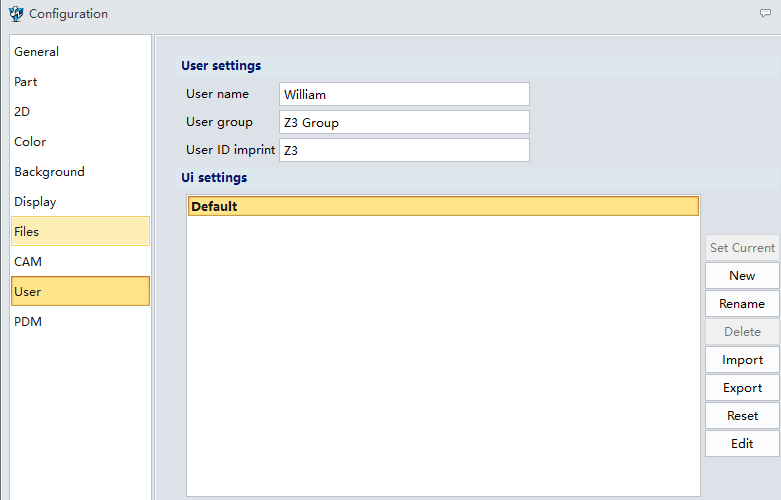Open the PDM settings category
Screen dimensions: 781x500
pos(80,321)
